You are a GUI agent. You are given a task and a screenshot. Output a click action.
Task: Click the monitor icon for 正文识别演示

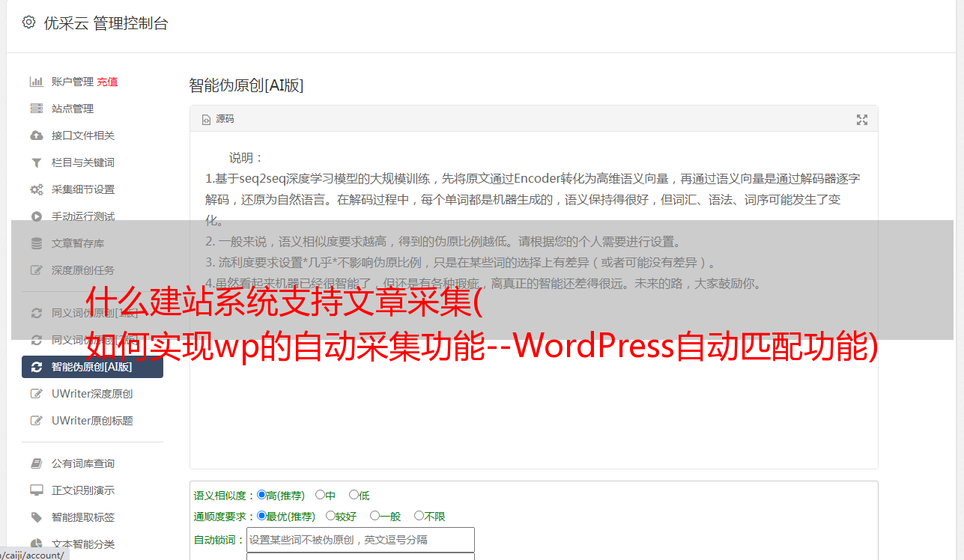(36, 490)
